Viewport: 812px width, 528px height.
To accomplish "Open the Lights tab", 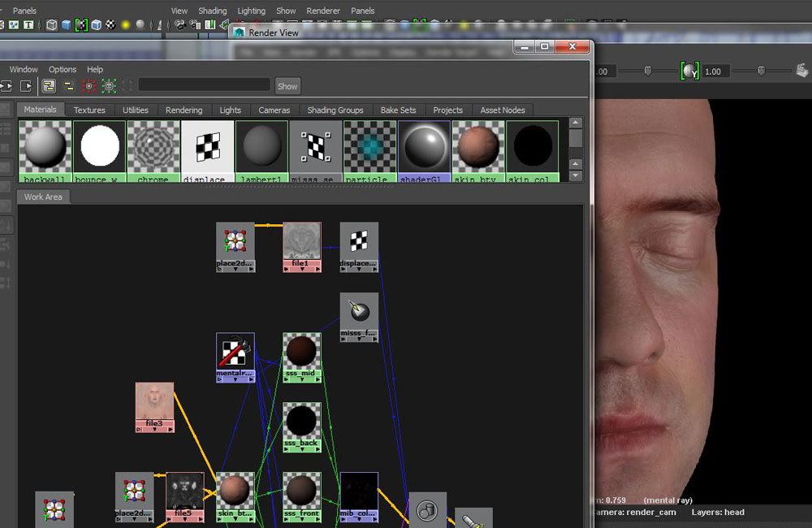I will point(230,110).
